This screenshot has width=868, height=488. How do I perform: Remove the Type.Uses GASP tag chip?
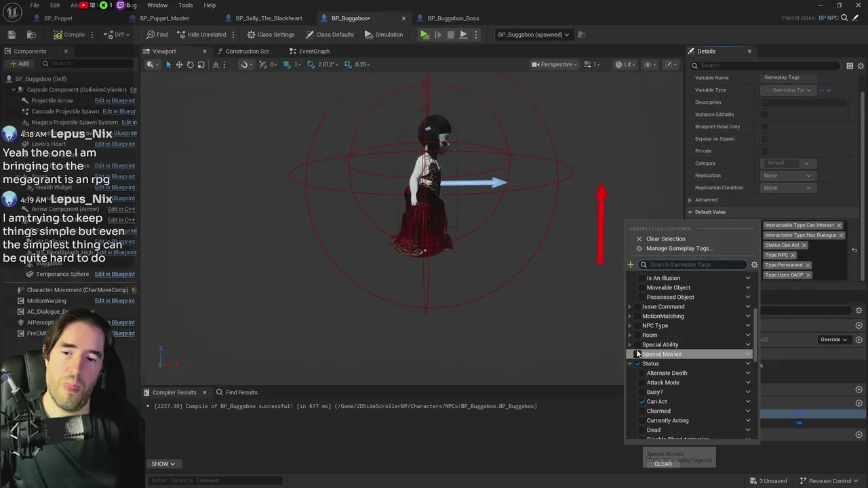808,275
